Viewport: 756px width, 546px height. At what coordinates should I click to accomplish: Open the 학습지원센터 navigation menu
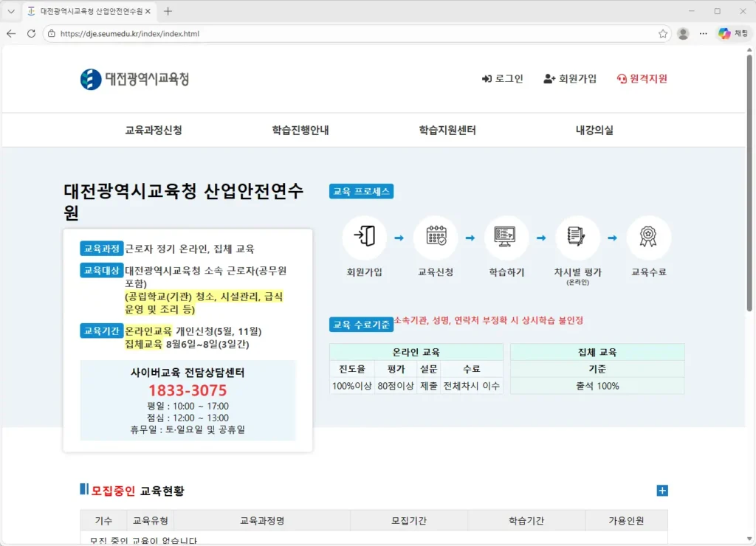(x=447, y=129)
